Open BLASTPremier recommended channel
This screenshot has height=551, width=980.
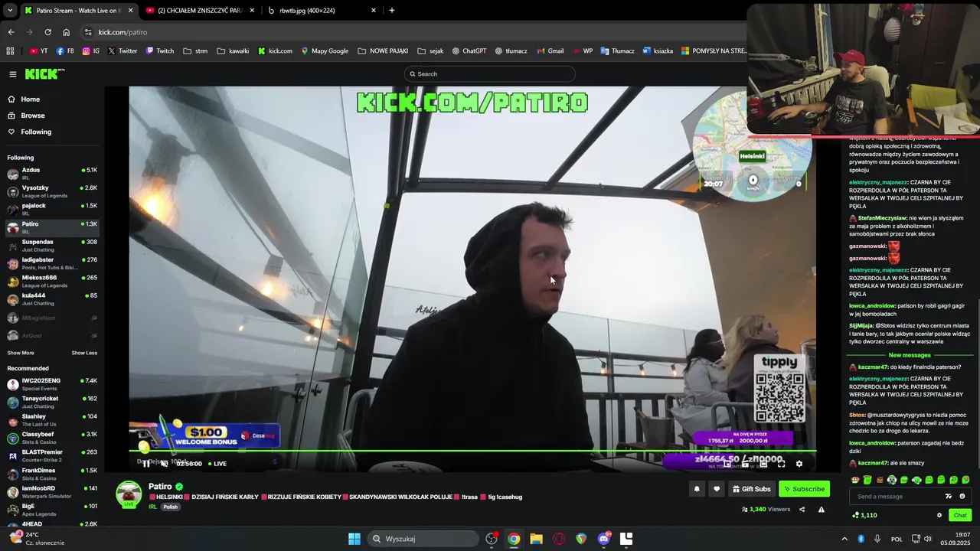pos(51,455)
